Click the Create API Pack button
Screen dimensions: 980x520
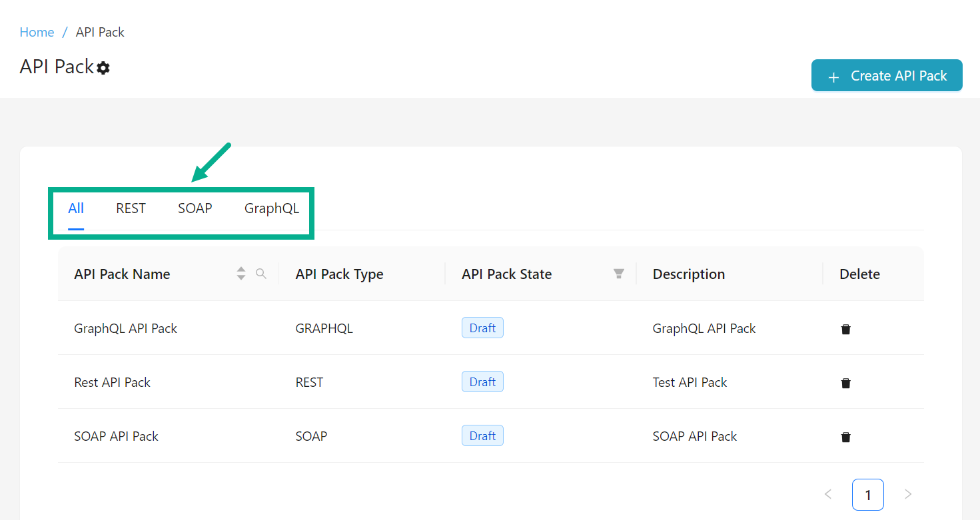(886, 76)
